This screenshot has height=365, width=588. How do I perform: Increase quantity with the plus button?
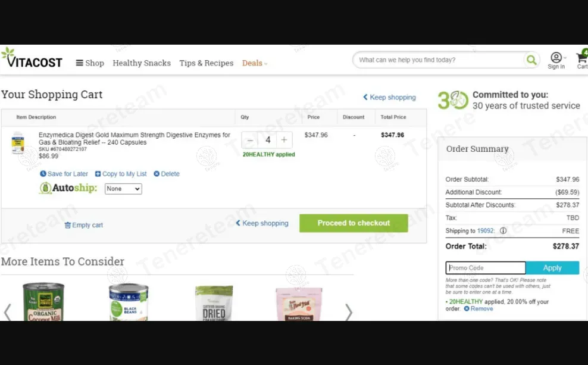point(284,141)
